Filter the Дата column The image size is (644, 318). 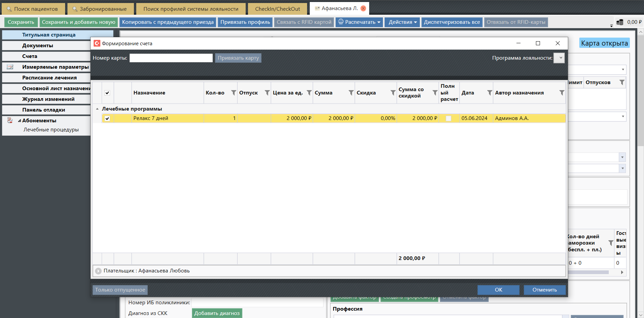pyautogui.click(x=489, y=93)
